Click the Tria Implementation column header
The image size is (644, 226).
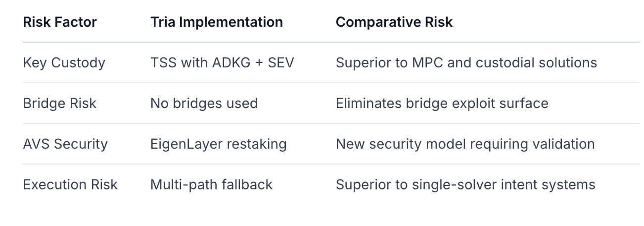click(217, 22)
